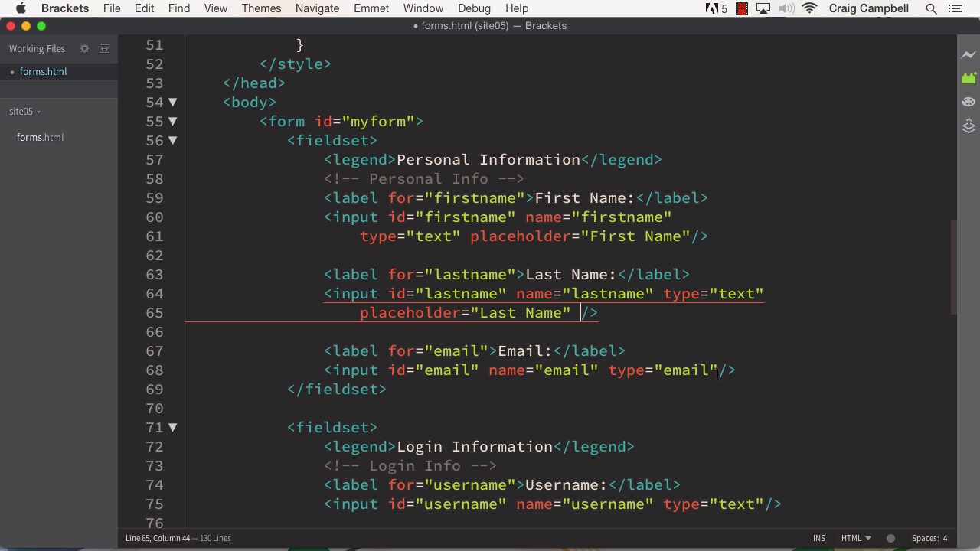Click placeholder="First Name" on line 61
This screenshot has width=980, height=551.
click(580, 236)
